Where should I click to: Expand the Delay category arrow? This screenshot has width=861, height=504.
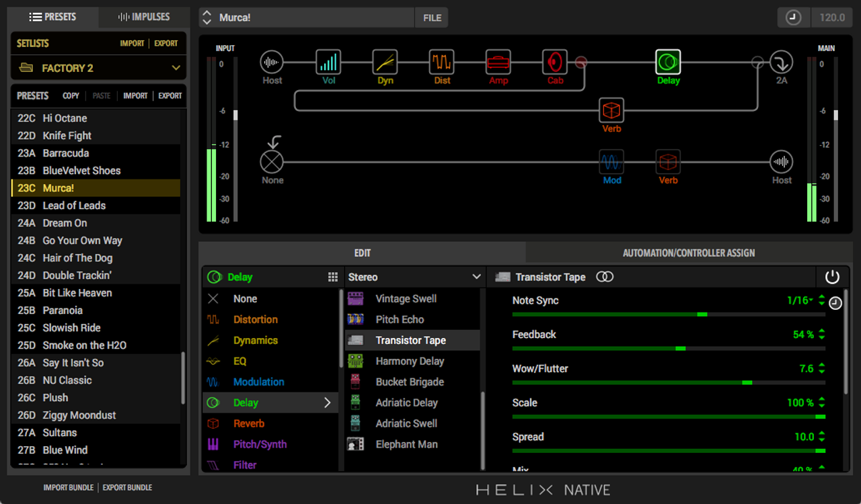pyautogui.click(x=328, y=403)
